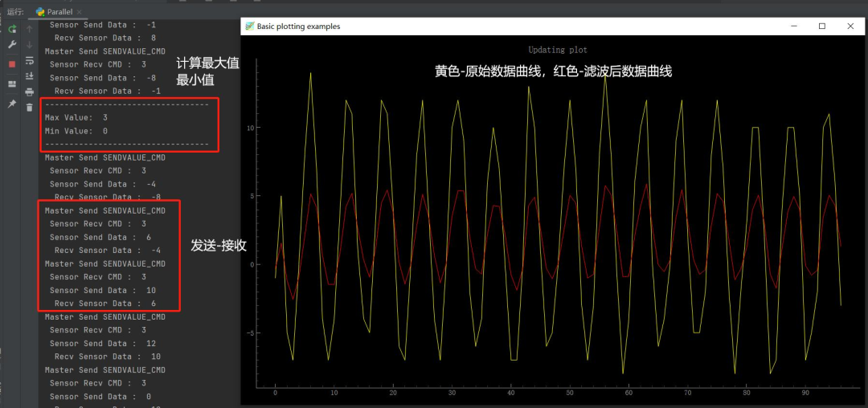Toggle scroll to end of console
868x408 pixels.
[x=30, y=76]
